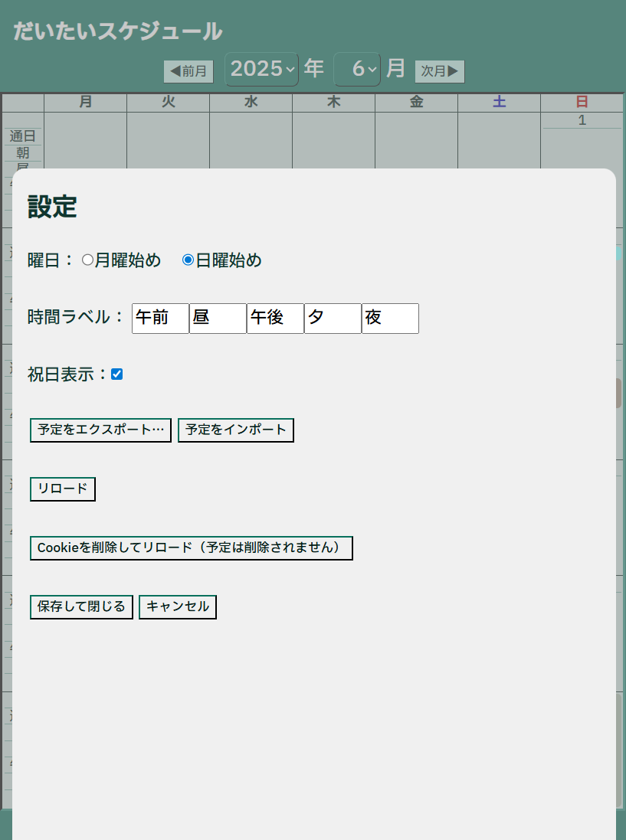The height and width of the screenshot is (840, 626).
Task: Click the 午後 time label field
Action: (x=275, y=319)
